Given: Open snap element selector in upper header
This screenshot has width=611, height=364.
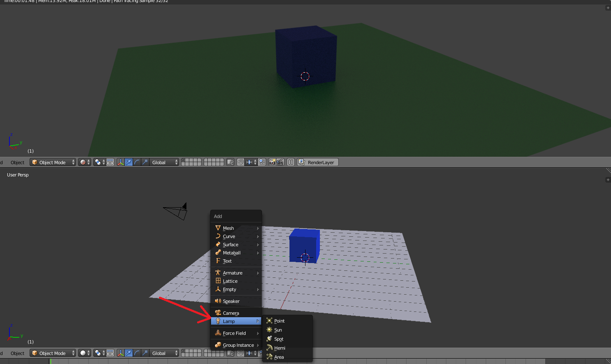Looking at the screenshot, I should (251, 162).
